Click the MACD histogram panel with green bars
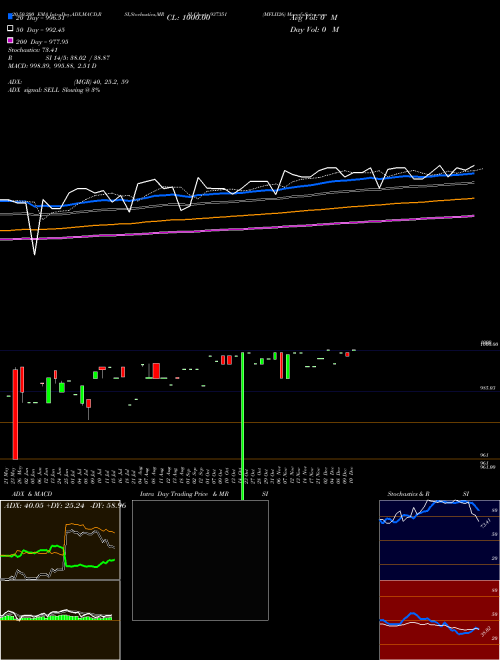The width and height of the screenshot is (500, 660). pos(60,620)
